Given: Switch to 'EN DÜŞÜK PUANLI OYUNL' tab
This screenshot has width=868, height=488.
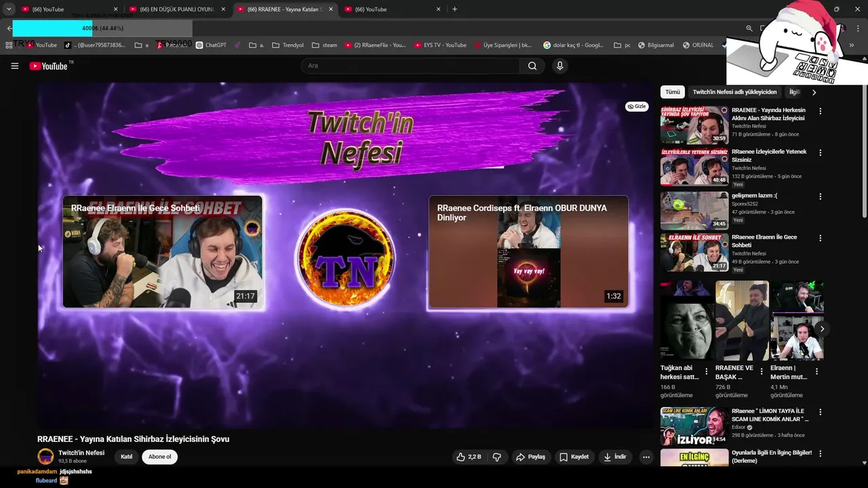Looking at the screenshot, I should tap(176, 9).
